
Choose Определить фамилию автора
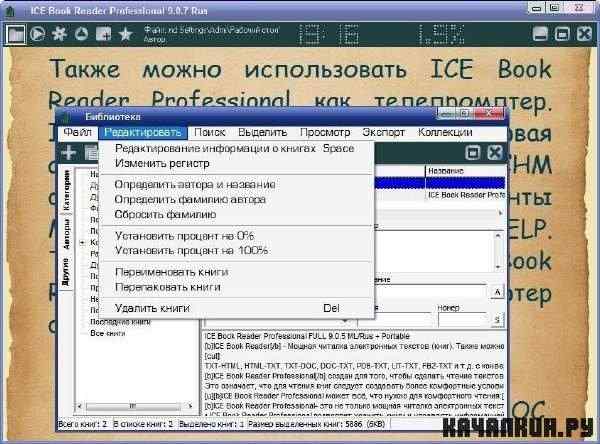236,199
